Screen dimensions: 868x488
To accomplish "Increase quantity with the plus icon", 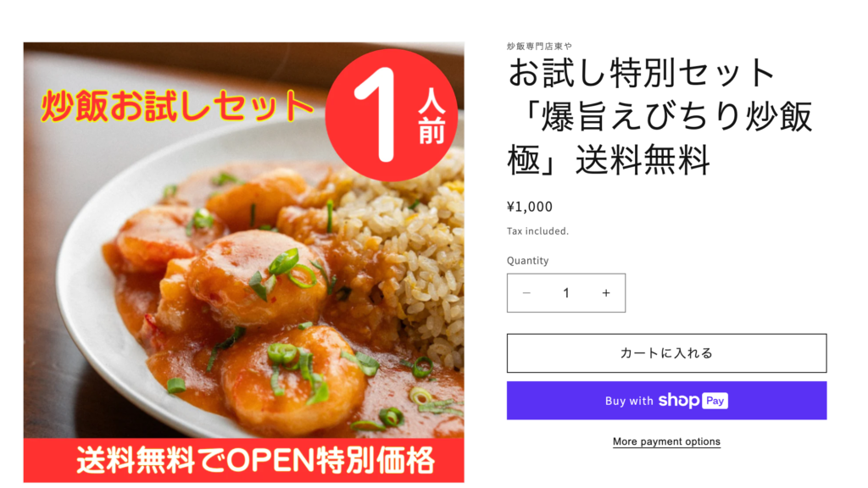I will point(606,292).
